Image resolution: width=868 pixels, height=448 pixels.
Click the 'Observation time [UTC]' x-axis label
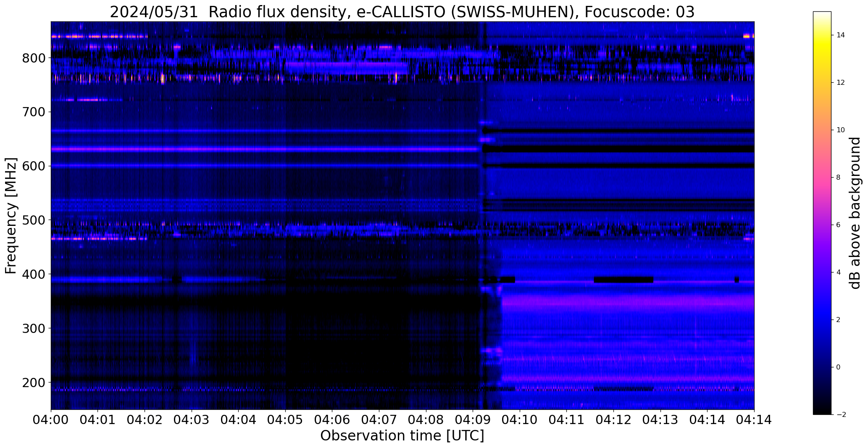[402, 436]
